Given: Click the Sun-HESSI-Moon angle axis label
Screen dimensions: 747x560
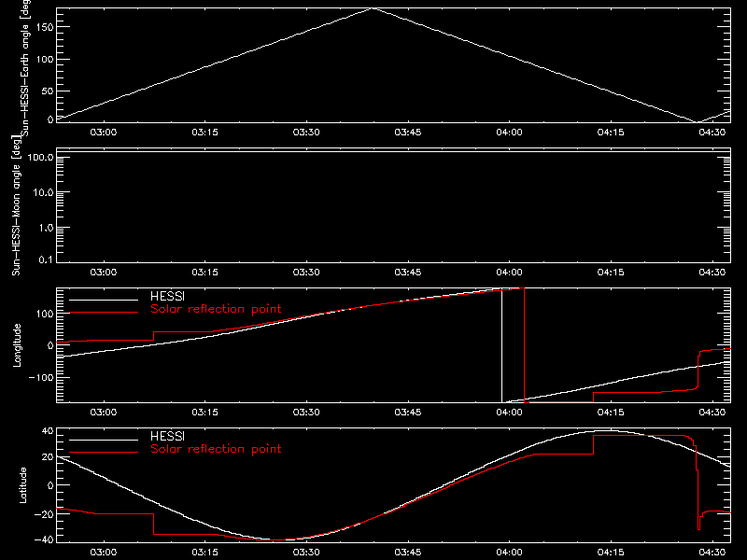Looking at the screenshot, I should (x=16, y=205).
